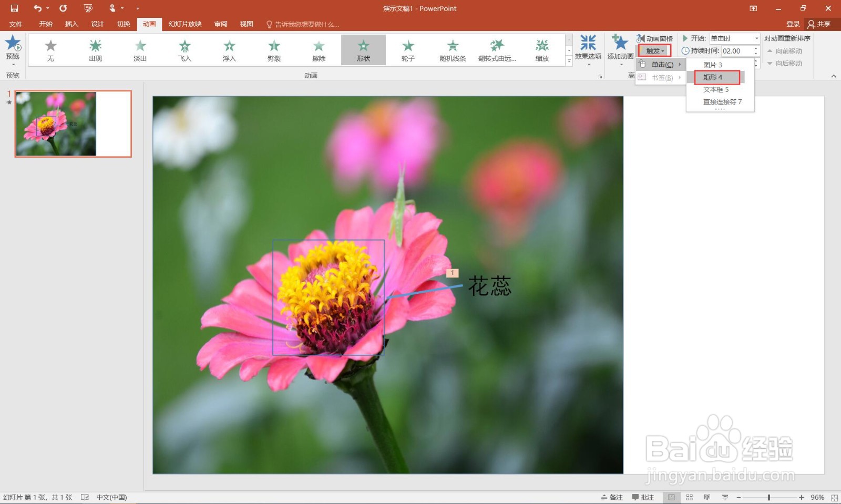Switch to the 插入 insert tab
This screenshot has height=504, width=841.
[x=71, y=24]
